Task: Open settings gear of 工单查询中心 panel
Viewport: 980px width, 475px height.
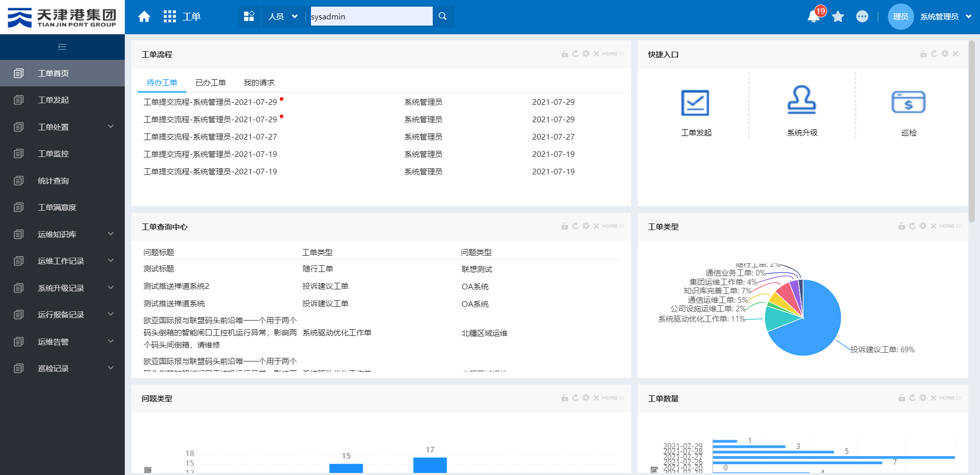Action: pyautogui.click(x=586, y=226)
